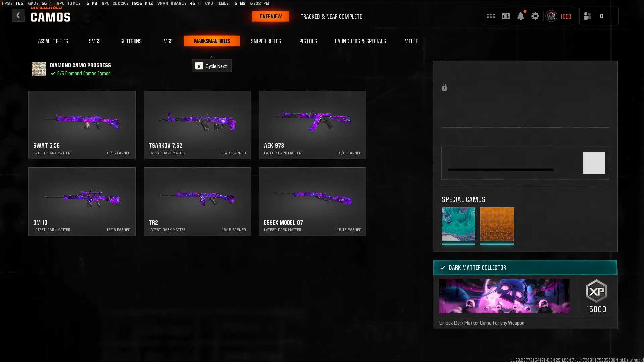Open the settings gear icon
Image resolution: width=644 pixels, height=362 pixels.
click(535, 16)
